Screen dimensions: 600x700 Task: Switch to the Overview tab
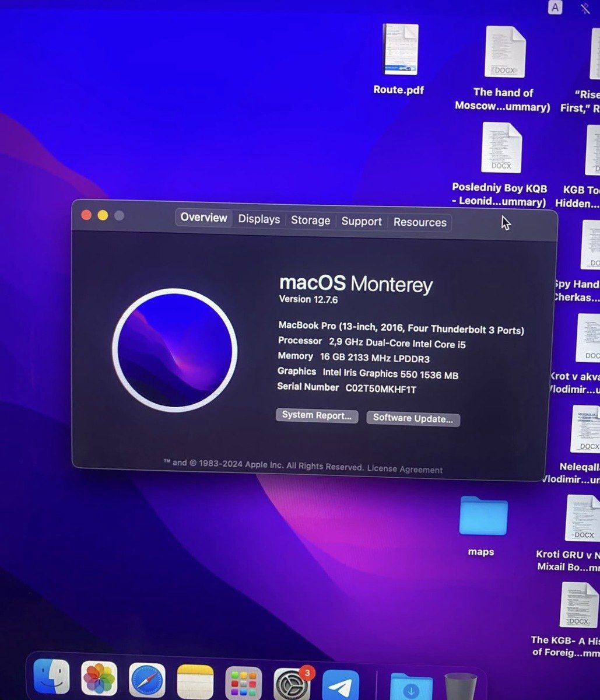click(x=203, y=218)
